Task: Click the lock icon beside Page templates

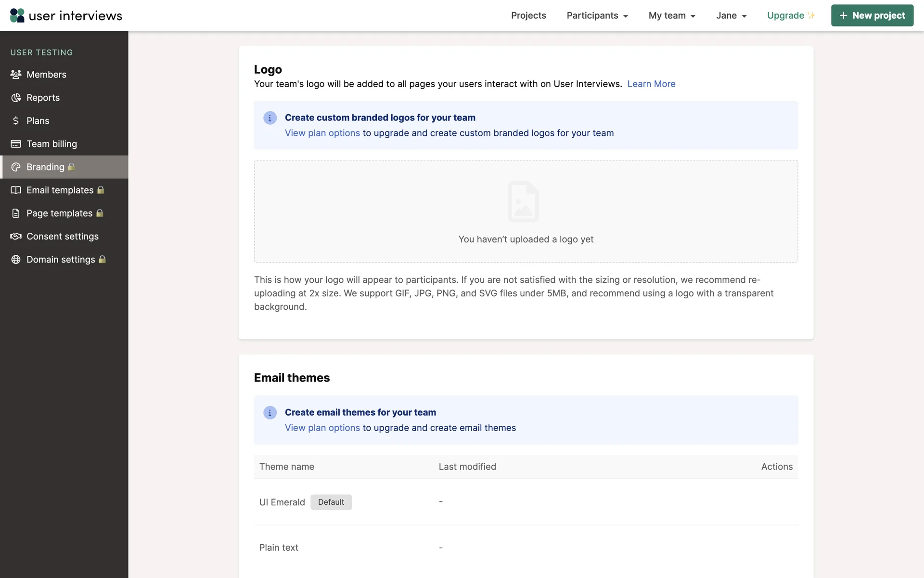Action: coord(100,213)
